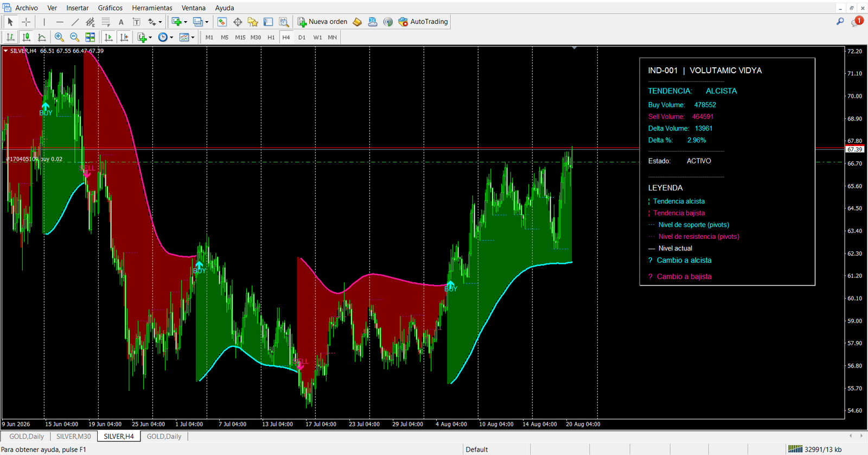The height and width of the screenshot is (455, 868).
Task: Open the Terminal panel icon
Action: coord(268,22)
